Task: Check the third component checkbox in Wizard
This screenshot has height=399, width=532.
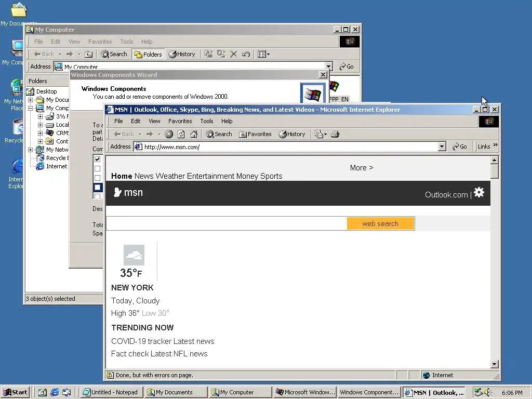Action: tap(97, 178)
